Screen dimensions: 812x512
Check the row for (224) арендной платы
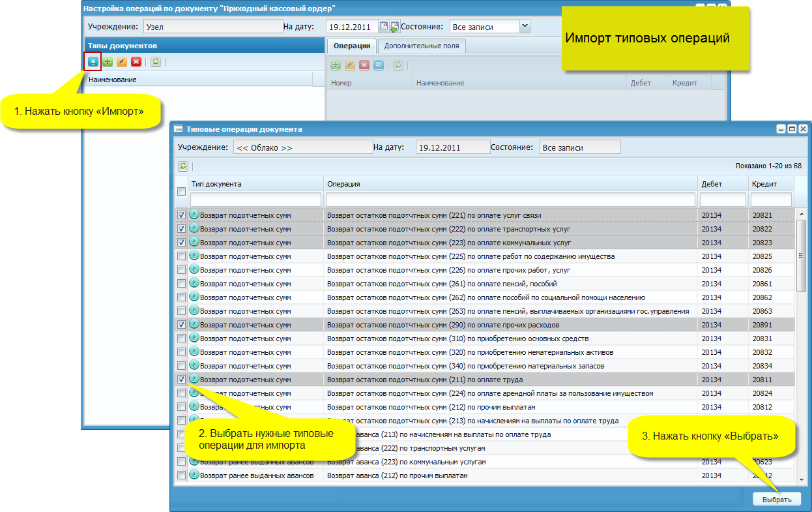[x=182, y=393]
